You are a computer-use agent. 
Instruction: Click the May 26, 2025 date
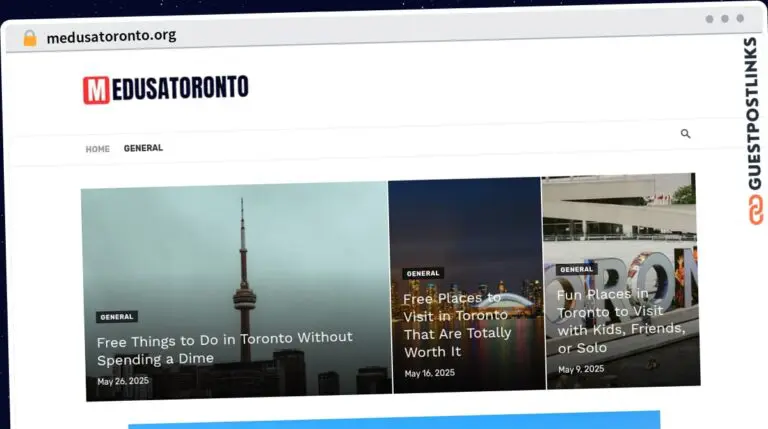coord(123,381)
